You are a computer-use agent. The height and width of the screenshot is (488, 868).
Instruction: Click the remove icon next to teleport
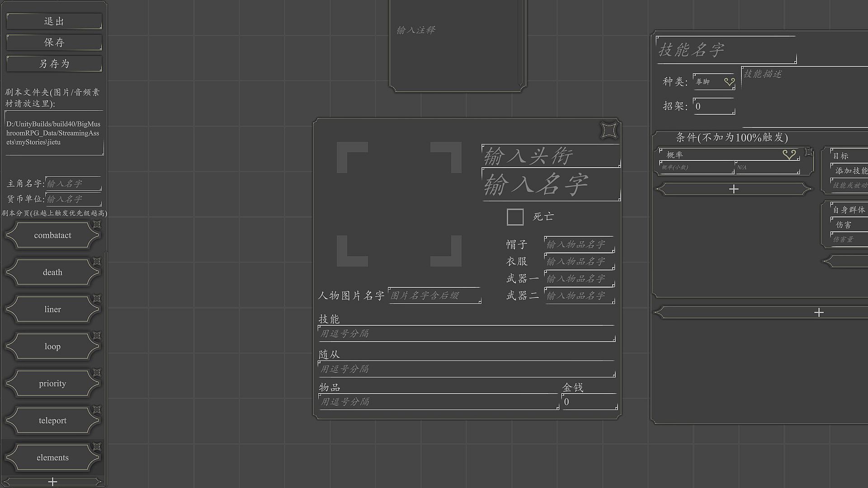click(97, 410)
